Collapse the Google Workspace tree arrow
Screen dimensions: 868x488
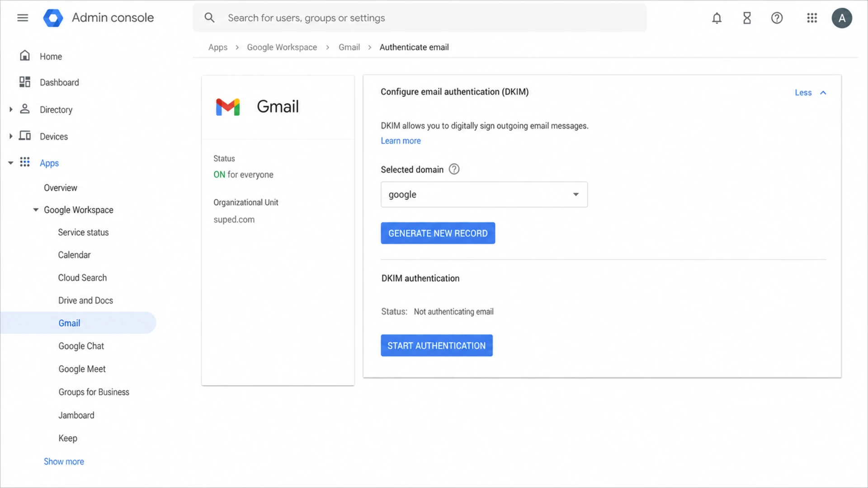36,210
